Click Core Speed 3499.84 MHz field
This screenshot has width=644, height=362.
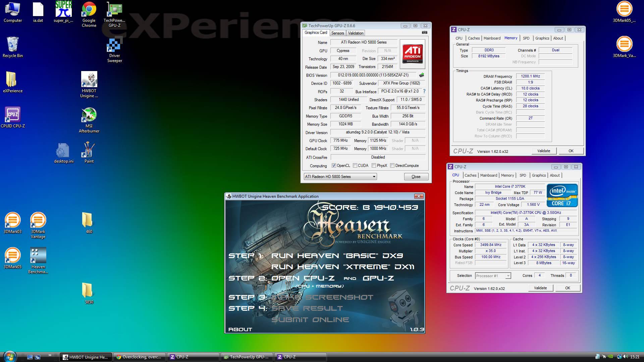point(491,245)
